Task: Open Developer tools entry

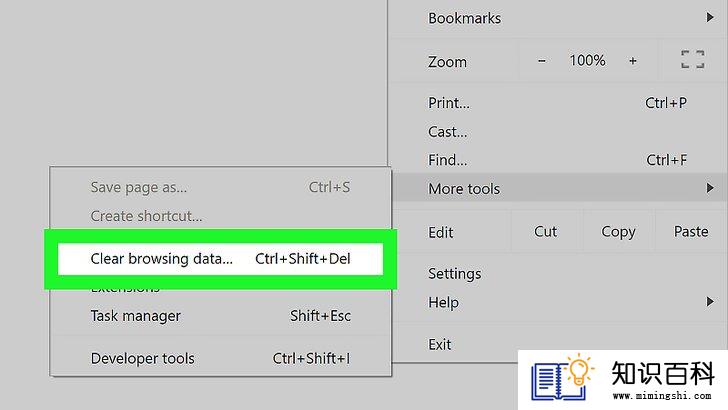Action: [221, 358]
